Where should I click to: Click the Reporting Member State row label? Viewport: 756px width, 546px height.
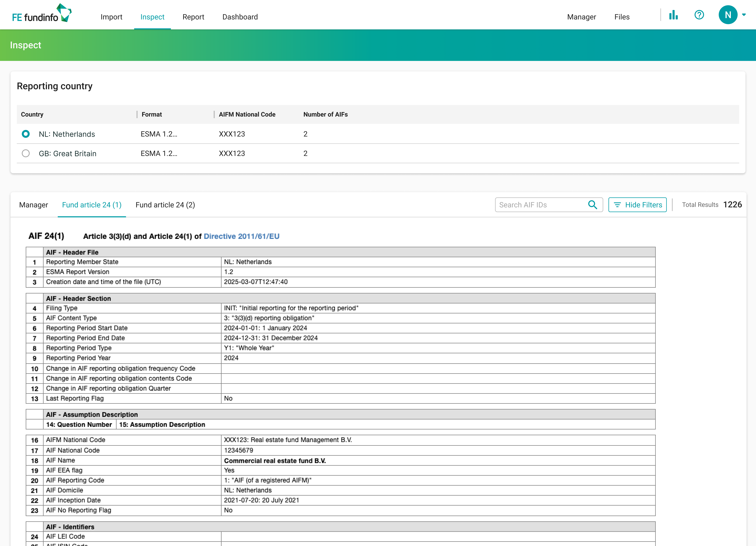(x=82, y=262)
